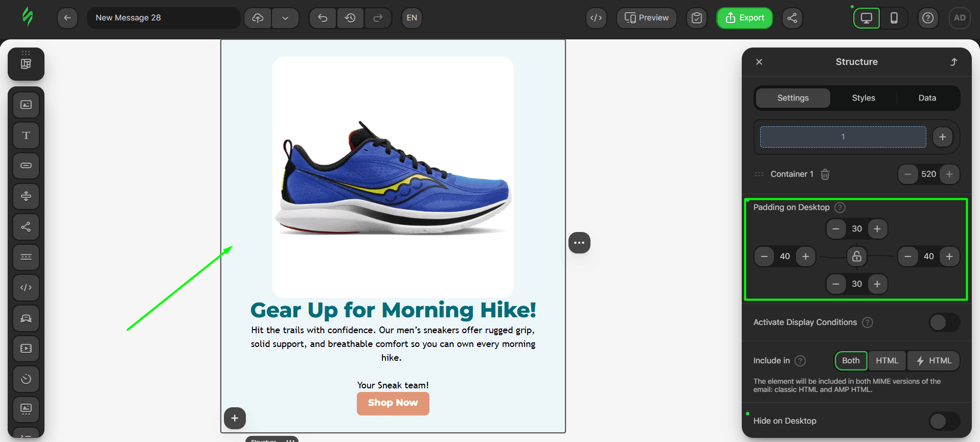Toggle Activate Display Conditions switch
Viewport: 980px width, 442px height.
point(944,322)
